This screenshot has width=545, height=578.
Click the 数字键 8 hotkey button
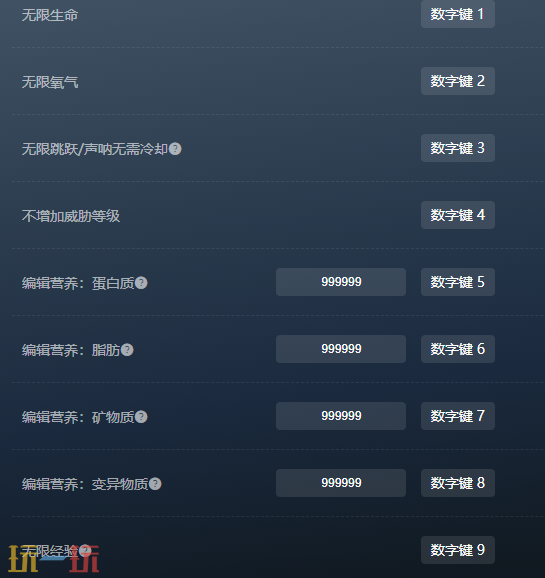pos(458,483)
